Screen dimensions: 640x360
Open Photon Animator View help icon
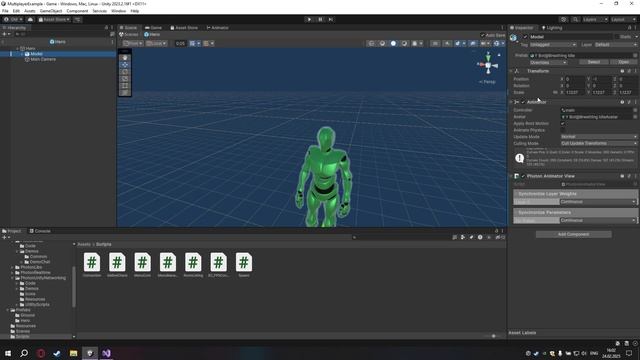point(622,176)
